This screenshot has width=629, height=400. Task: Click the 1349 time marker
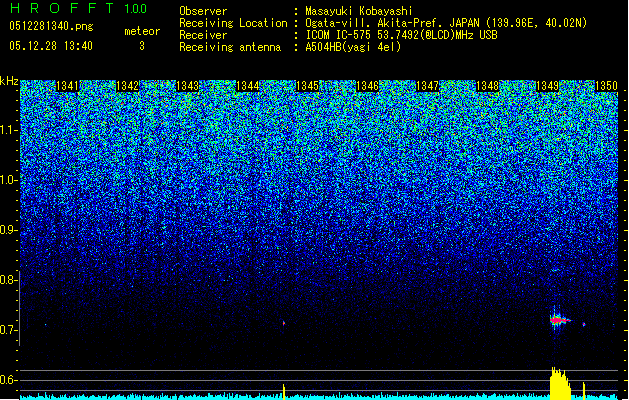(x=547, y=86)
